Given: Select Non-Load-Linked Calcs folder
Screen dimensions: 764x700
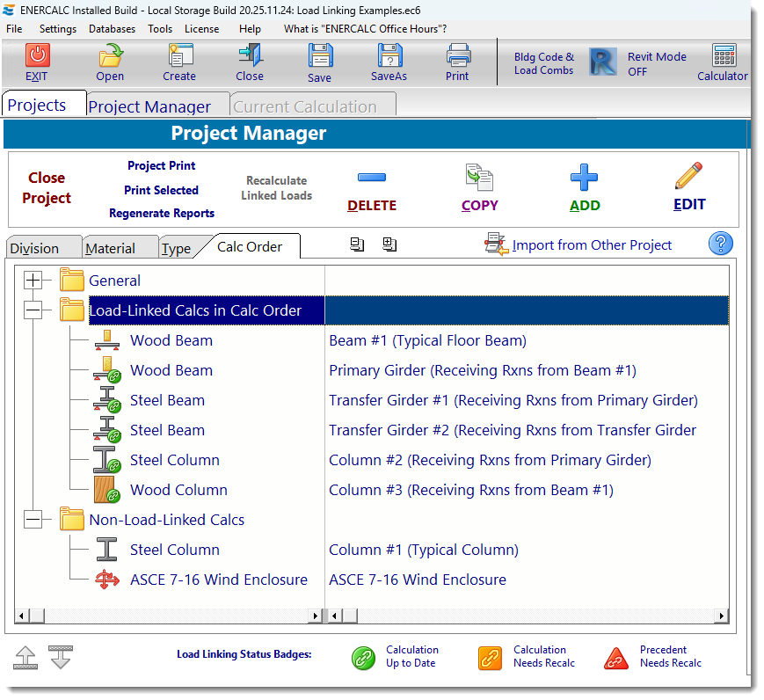Looking at the screenshot, I should (x=167, y=520).
